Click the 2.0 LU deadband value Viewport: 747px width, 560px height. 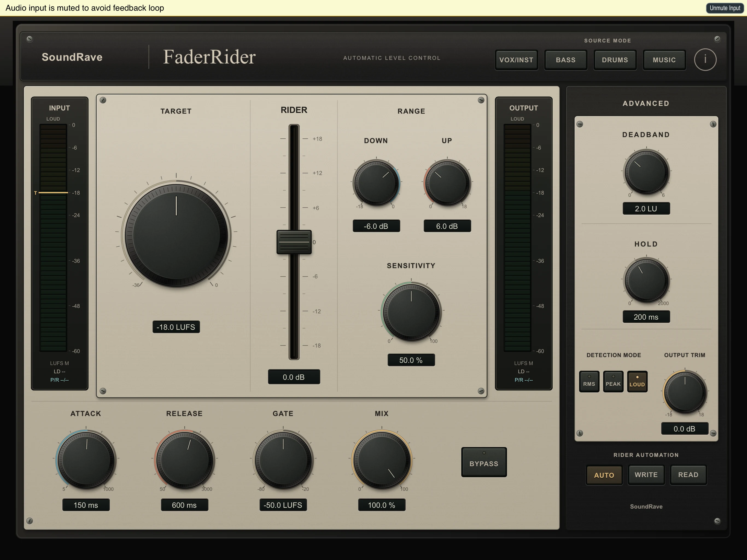click(x=646, y=208)
